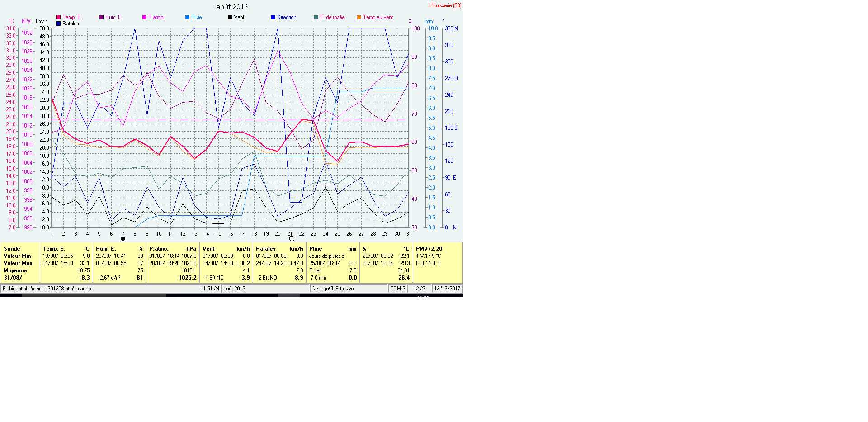Click the "COM 3" status bar field
868x422 pixels.
click(398, 289)
